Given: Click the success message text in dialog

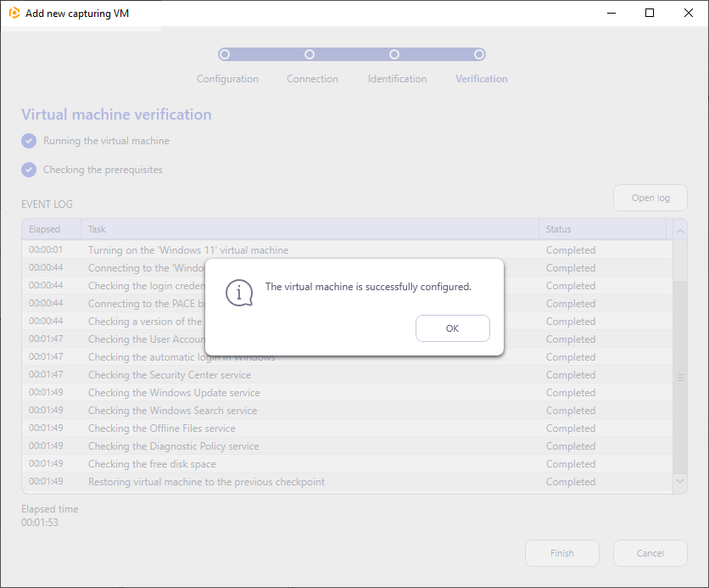Looking at the screenshot, I should point(368,287).
